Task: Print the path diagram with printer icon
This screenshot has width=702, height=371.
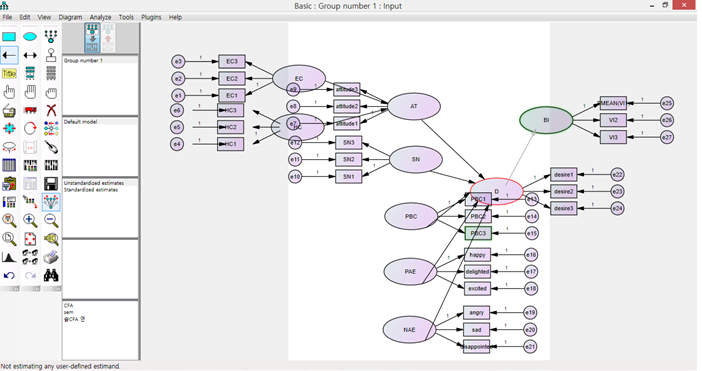Action: (51, 257)
